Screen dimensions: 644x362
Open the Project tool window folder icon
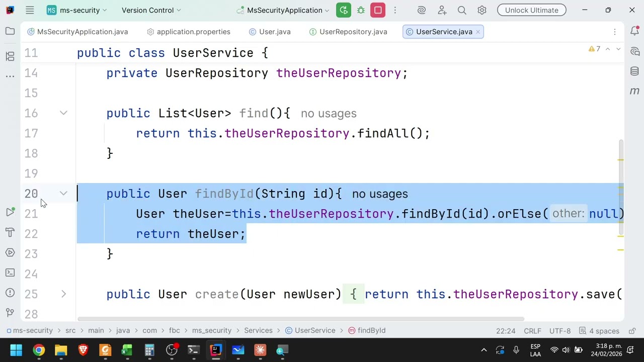(x=10, y=32)
